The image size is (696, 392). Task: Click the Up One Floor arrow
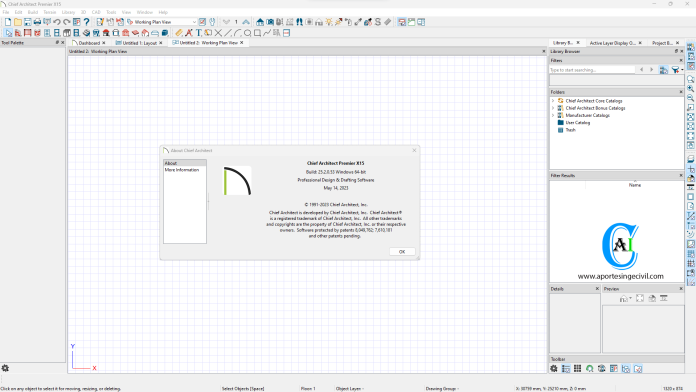pyautogui.click(x=246, y=22)
